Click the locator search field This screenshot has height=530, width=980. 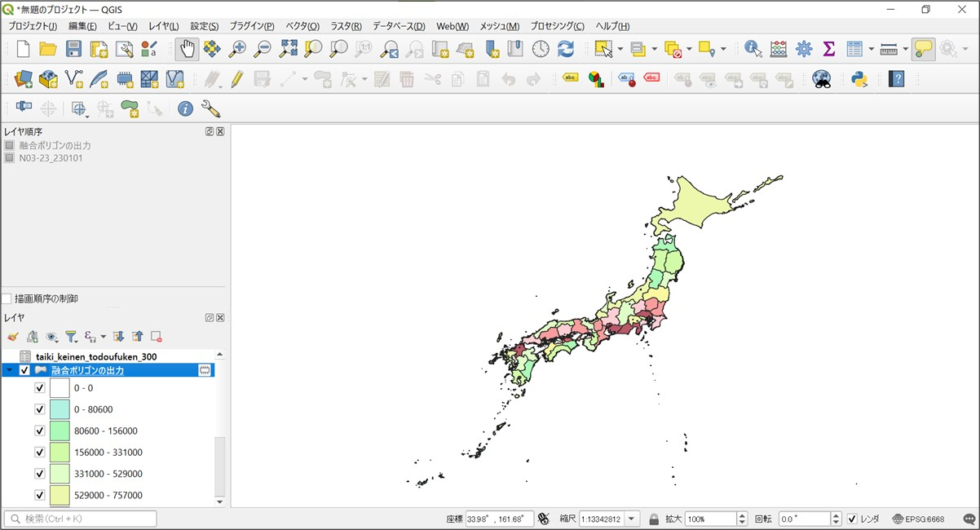80,519
